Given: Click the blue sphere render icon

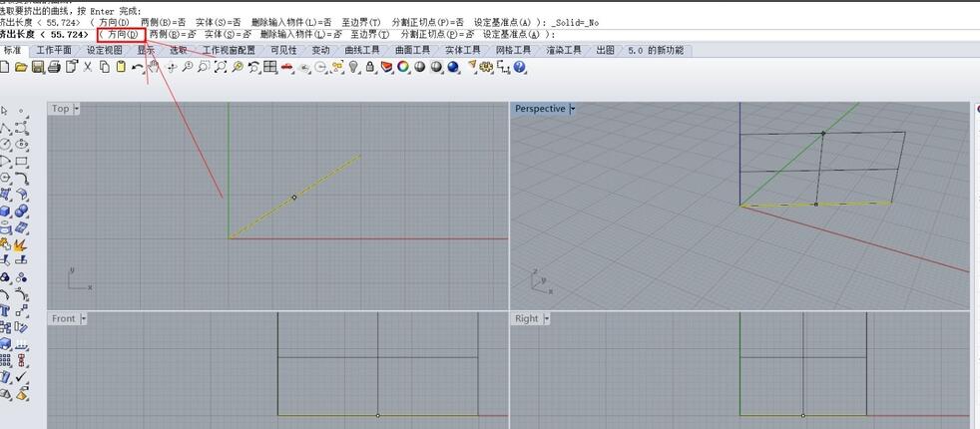Looking at the screenshot, I should (x=453, y=67).
